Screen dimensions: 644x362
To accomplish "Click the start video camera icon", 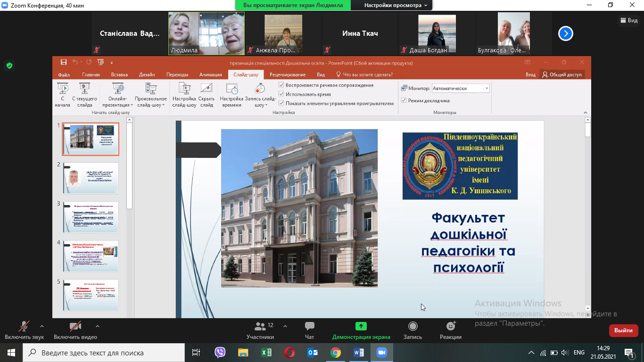I will (x=75, y=327).
